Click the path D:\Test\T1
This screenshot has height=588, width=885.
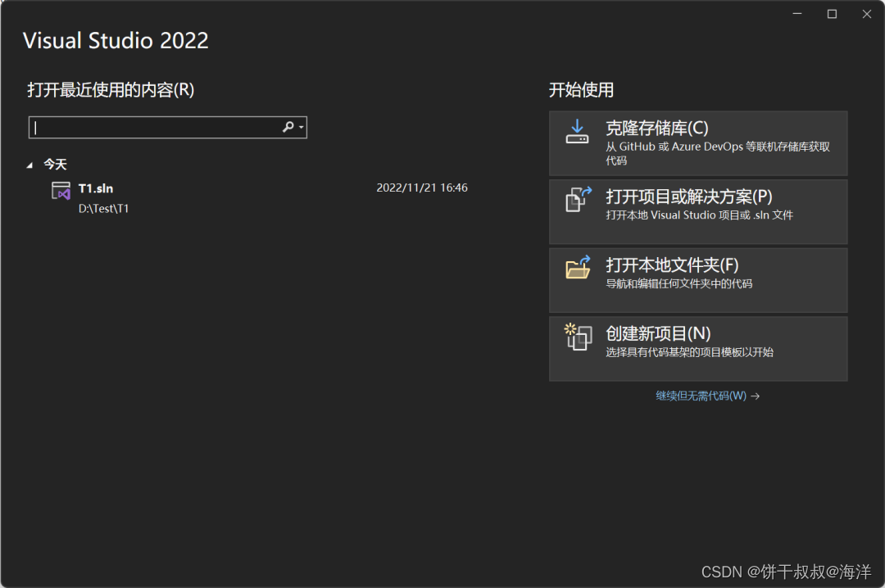tap(104, 209)
